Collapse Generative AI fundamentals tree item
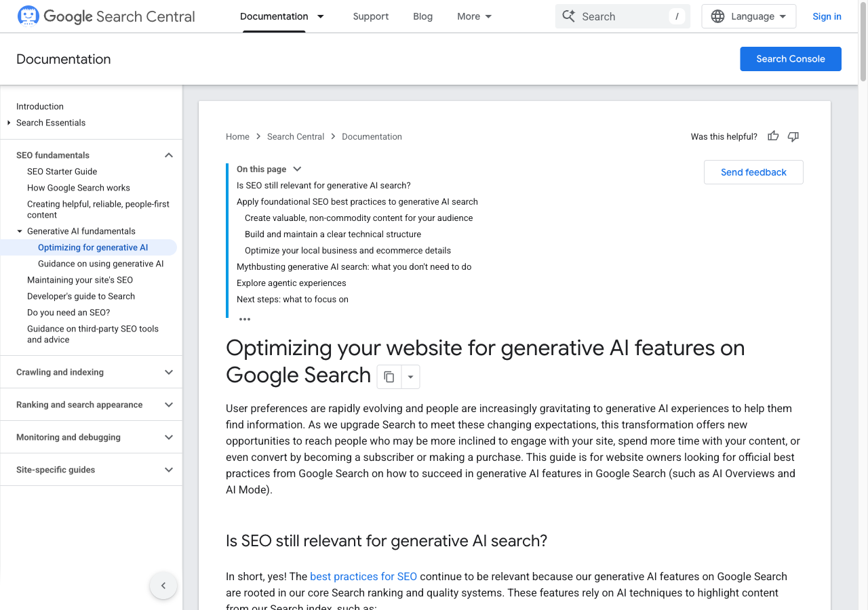Screen dimensions: 868x610 click(20, 231)
